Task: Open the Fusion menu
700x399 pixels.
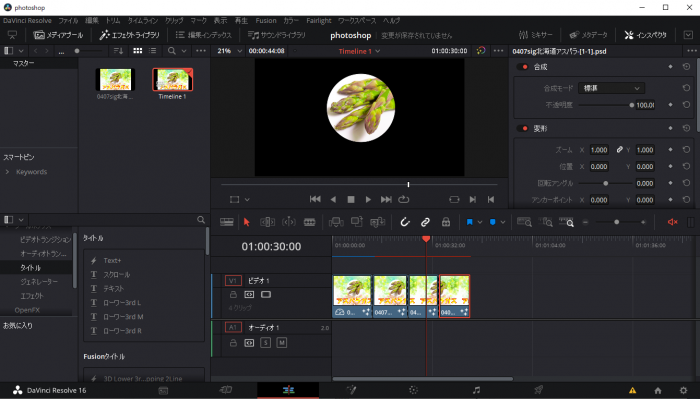Action: (266, 21)
